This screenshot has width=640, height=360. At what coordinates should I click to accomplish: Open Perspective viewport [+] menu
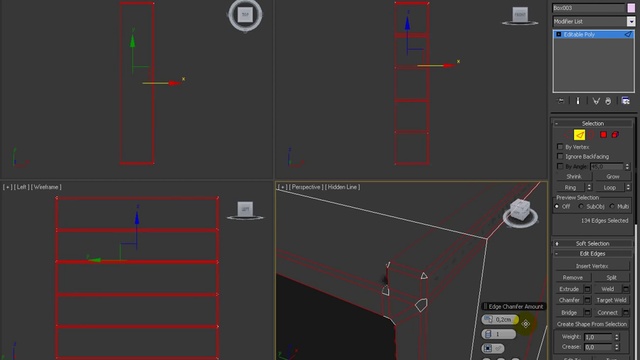tap(282, 187)
